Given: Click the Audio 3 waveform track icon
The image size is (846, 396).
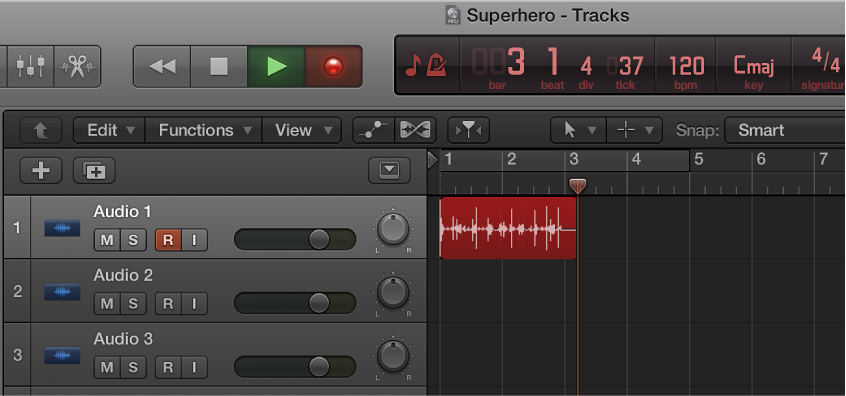Looking at the screenshot, I should click(x=62, y=356).
